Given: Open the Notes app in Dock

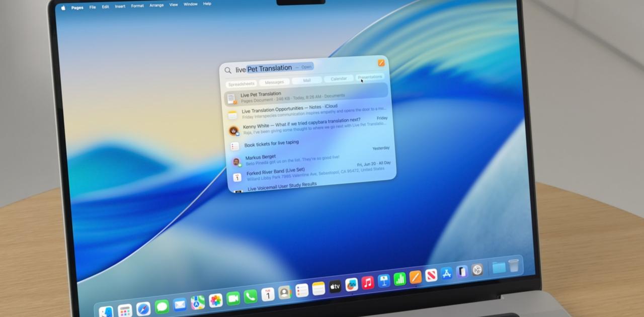Looking at the screenshot, I should [318, 288].
